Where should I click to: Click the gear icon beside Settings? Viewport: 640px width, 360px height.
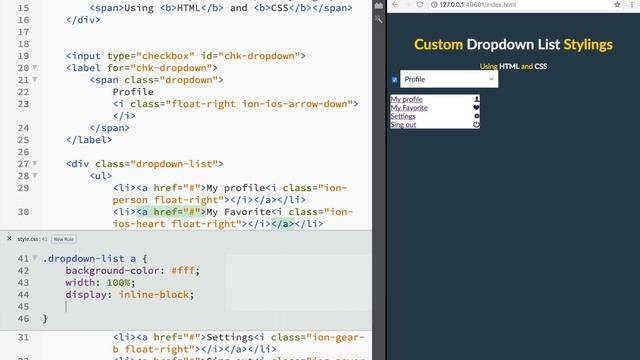click(x=476, y=116)
